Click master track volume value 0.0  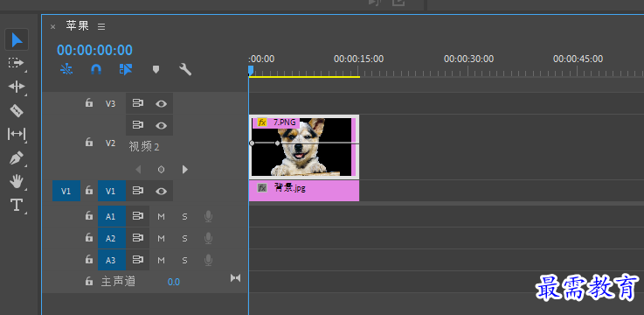[x=173, y=282]
